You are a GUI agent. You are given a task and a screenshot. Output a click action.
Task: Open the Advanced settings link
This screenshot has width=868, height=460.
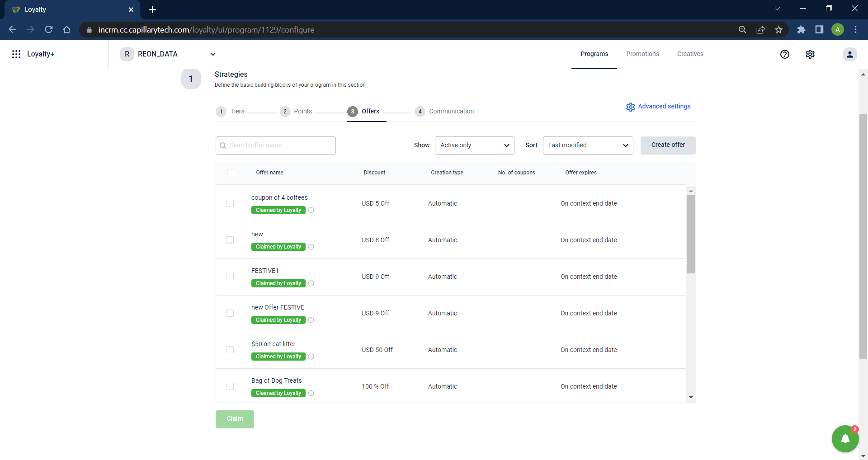[664, 107]
